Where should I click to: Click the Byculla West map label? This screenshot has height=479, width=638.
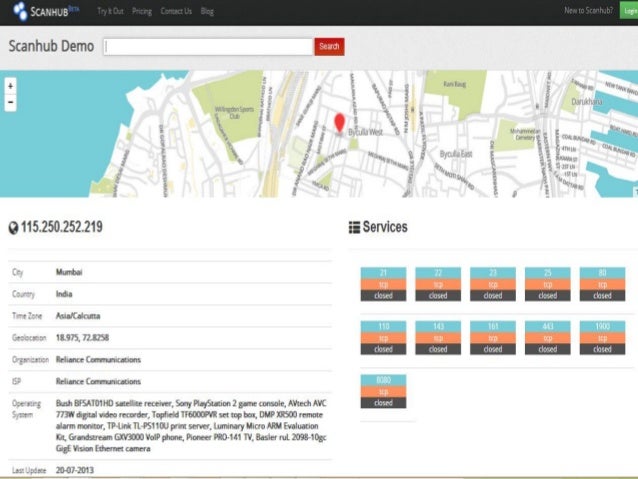pos(365,132)
